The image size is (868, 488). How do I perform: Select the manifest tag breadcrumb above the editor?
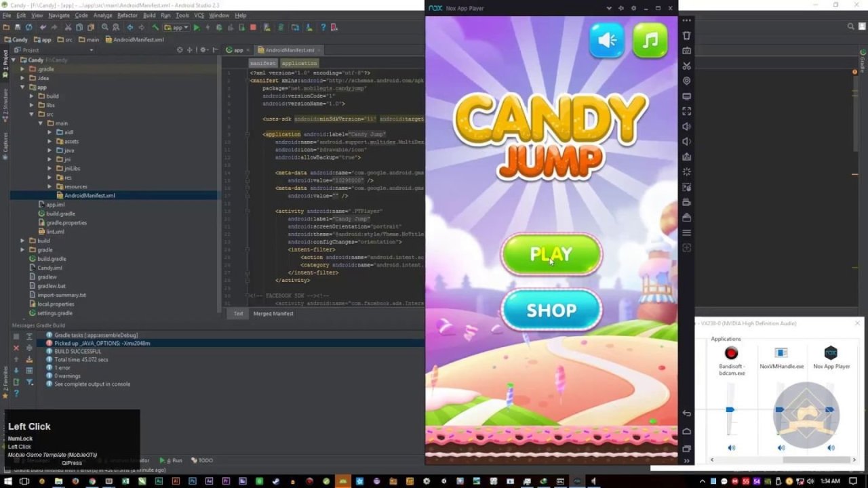coord(262,63)
